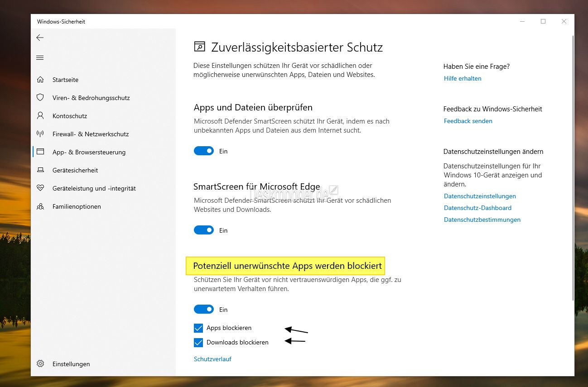
Task: Click the Datenschutzeinstellungen ändern heading
Action: point(493,152)
